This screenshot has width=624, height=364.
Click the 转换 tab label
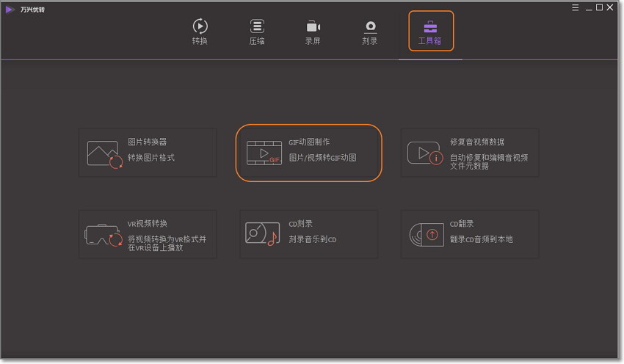coord(200,41)
